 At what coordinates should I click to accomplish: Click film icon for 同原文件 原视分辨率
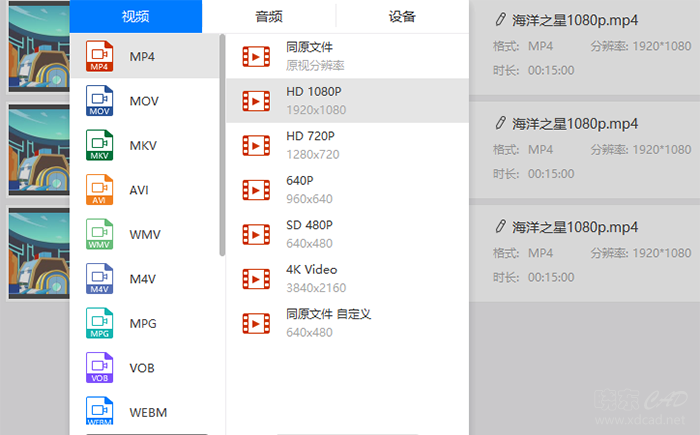click(x=256, y=57)
